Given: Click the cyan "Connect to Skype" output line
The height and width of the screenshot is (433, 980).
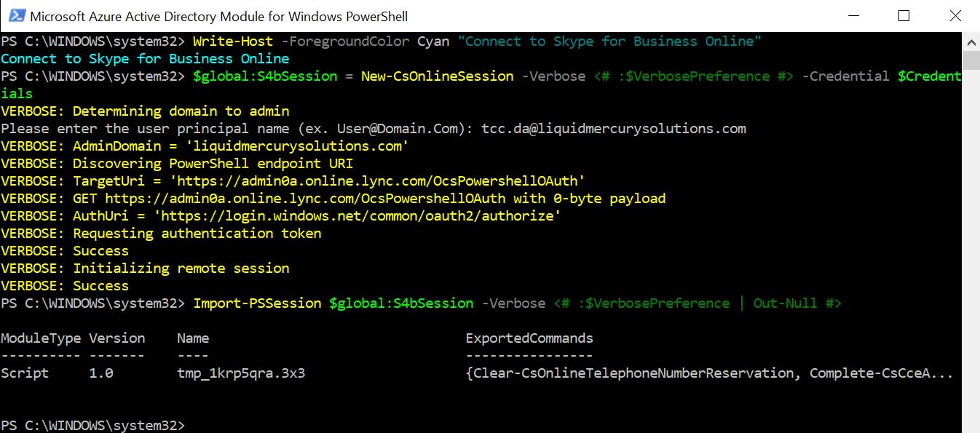Looking at the screenshot, I should click(x=145, y=59).
